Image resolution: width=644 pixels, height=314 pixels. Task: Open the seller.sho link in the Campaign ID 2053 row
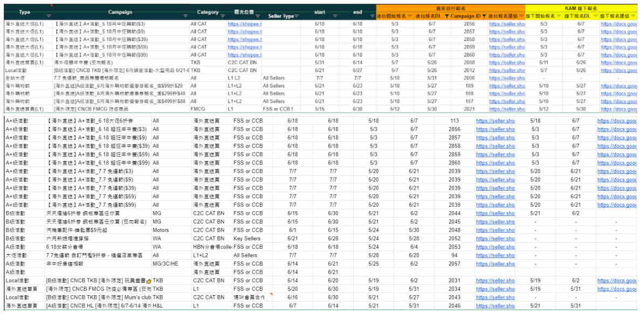495,247
